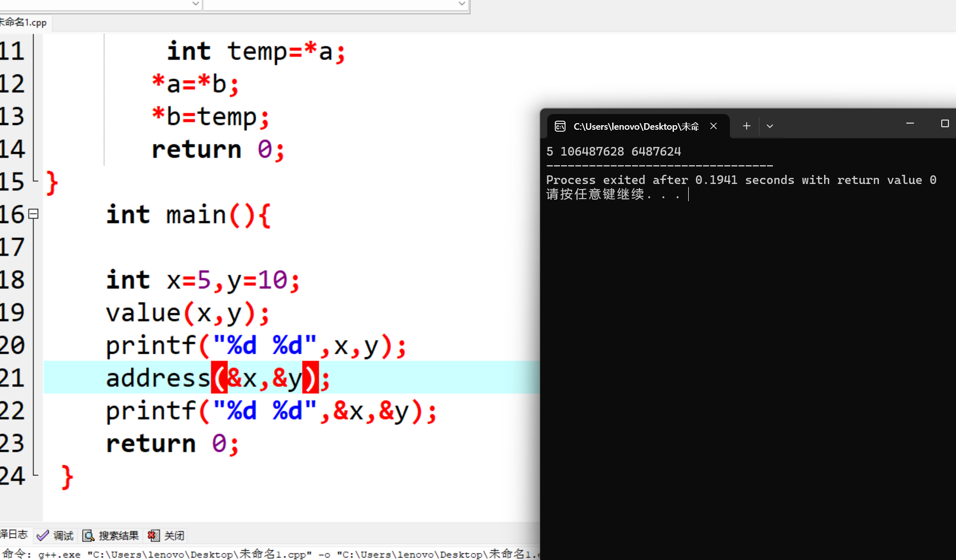Click the 关闭 tab in the bottom panel
The width and height of the screenshot is (956, 560).
tap(167, 536)
